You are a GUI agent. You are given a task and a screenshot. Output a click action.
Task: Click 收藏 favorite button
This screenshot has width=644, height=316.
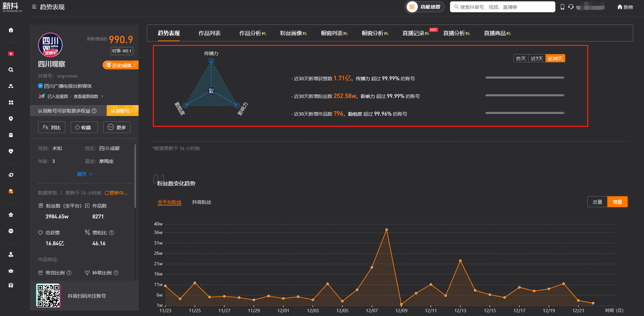pyautogui.click(x=84, y=127)
